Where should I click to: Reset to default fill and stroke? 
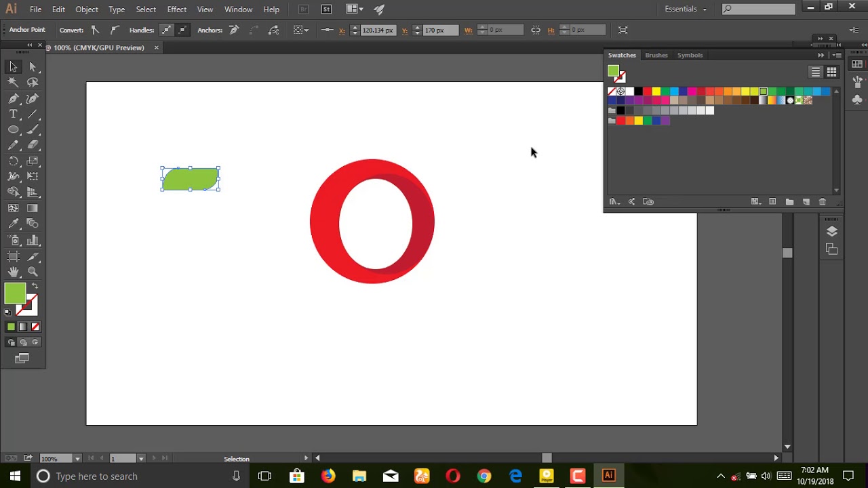click(x=8, y=312)
